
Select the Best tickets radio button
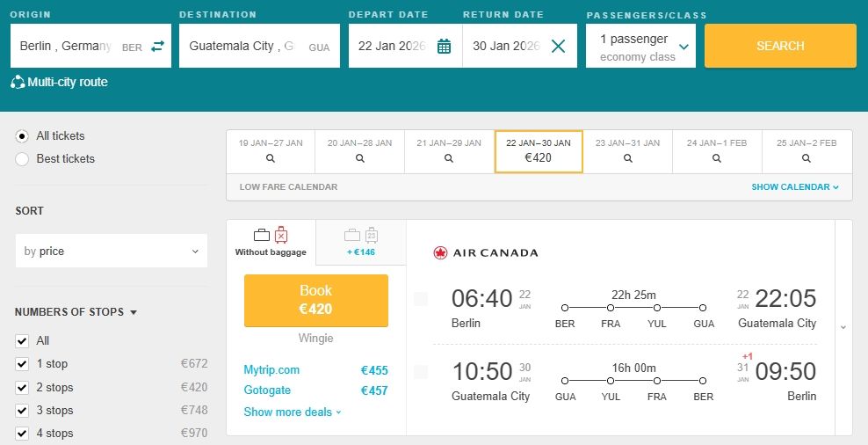point(22,159)
